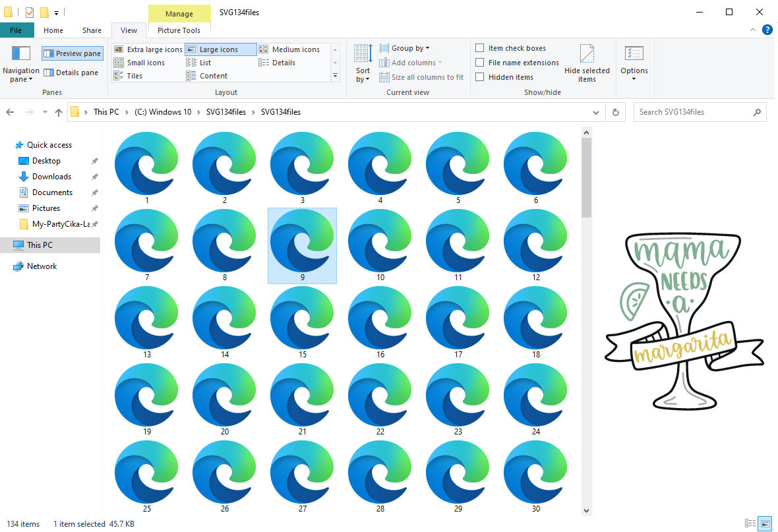Open the Group by dropdown

point(405,48)
